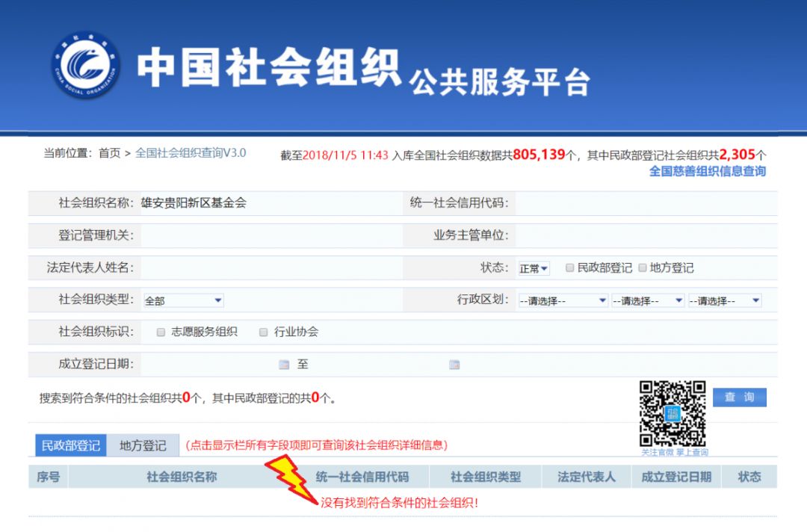
Task: Click the QR code image
Action: [672, 414]
